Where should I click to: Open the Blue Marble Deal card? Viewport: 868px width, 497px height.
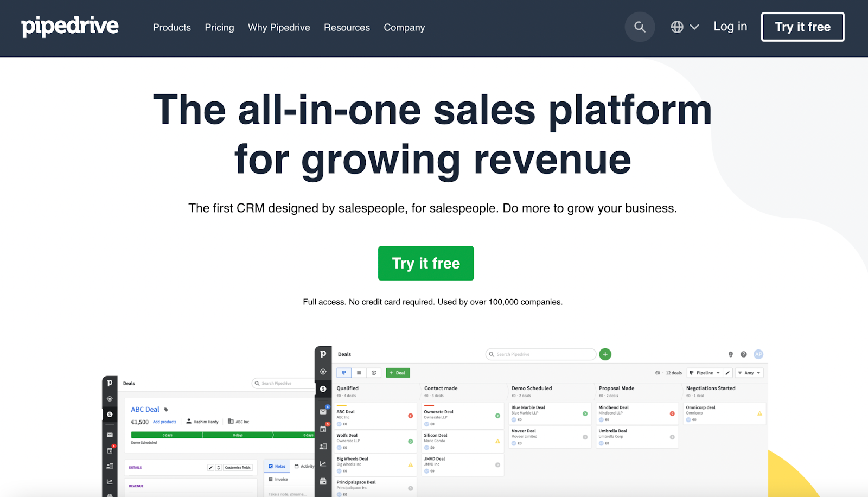pos(550,413)
